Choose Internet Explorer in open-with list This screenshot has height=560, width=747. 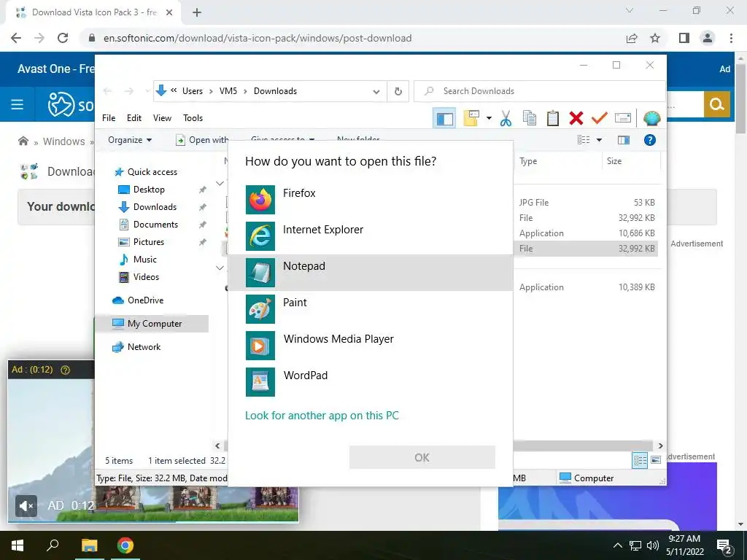coord(370,236)
